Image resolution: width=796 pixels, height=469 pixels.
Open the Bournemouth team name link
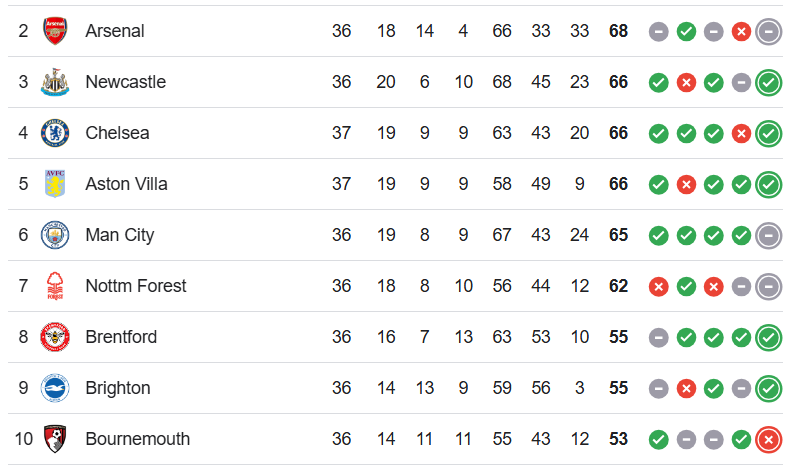pos(138,439)
